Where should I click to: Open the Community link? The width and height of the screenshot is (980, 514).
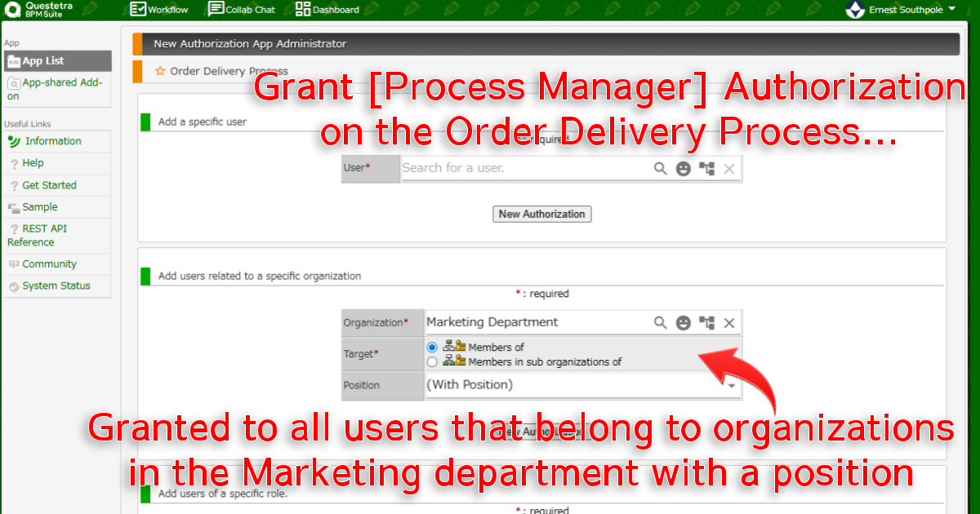point(49,264)
